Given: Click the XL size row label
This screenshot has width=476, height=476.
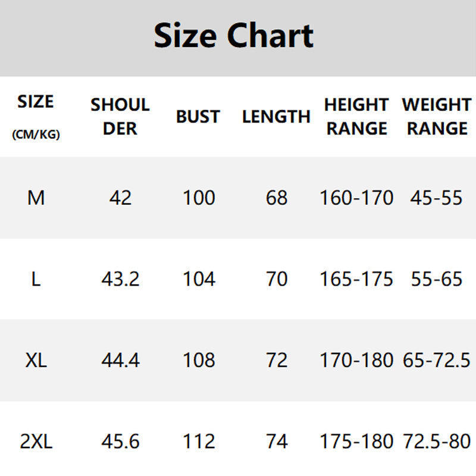Looking at the screenshot, I should point(36,361).
